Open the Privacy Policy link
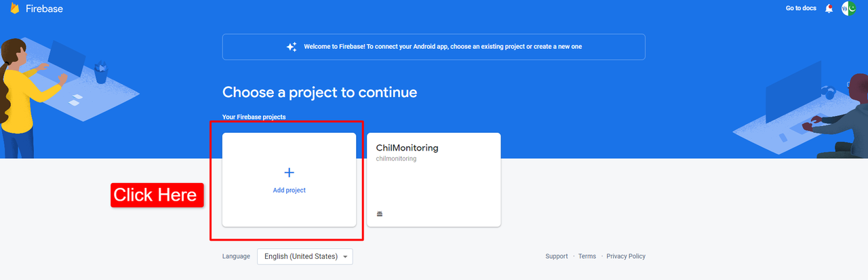The height and width of the screenshot is (280, 868). pos(626,256)
